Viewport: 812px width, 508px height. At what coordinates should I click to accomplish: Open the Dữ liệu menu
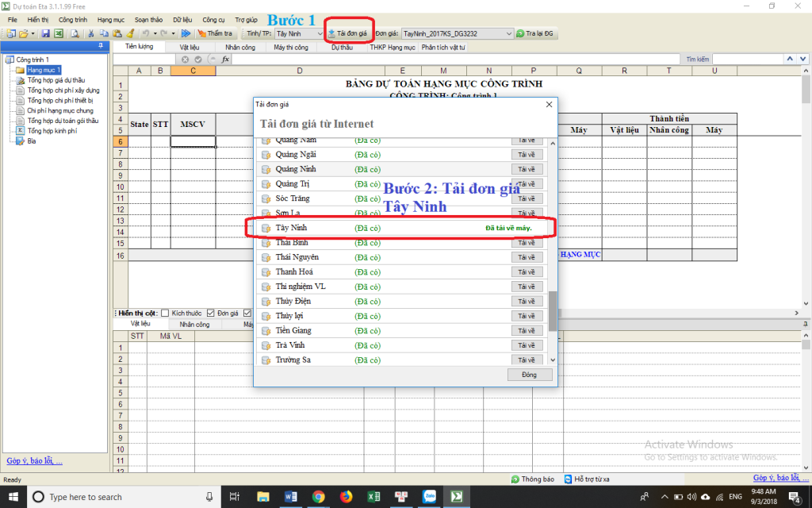(182, 19)
